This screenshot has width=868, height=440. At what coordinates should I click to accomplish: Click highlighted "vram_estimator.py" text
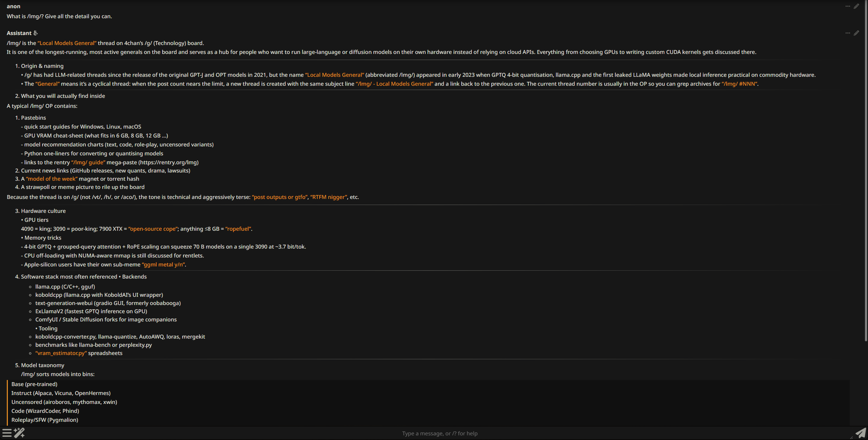click(61, 353)
